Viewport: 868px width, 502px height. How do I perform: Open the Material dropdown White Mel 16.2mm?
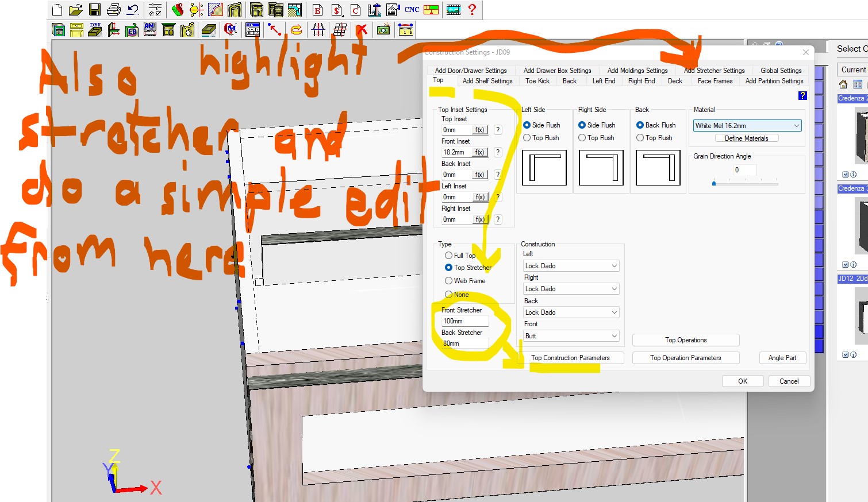[x=747, y=126]
